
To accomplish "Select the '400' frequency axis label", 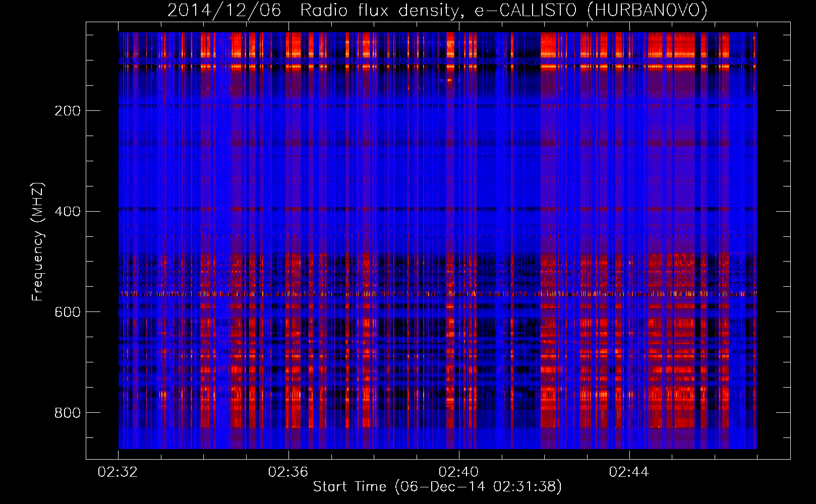I will (68, 212).
